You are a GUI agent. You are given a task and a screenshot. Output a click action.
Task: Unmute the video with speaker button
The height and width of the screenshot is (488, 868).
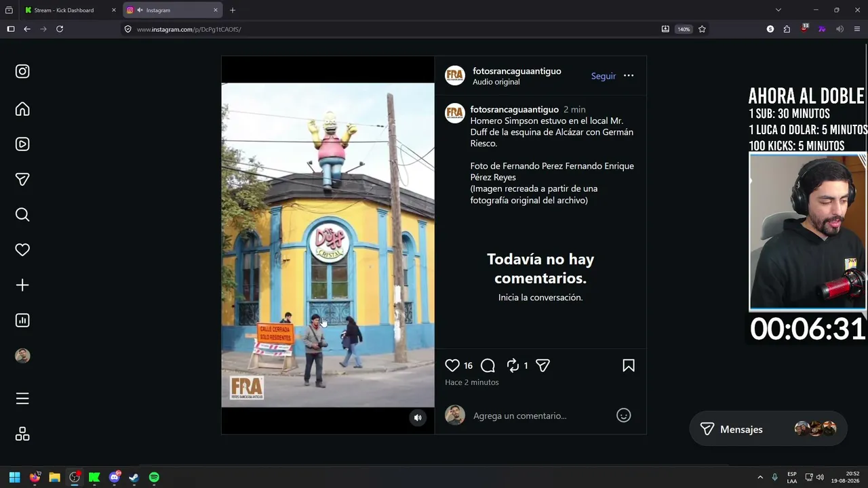(418, 418)
